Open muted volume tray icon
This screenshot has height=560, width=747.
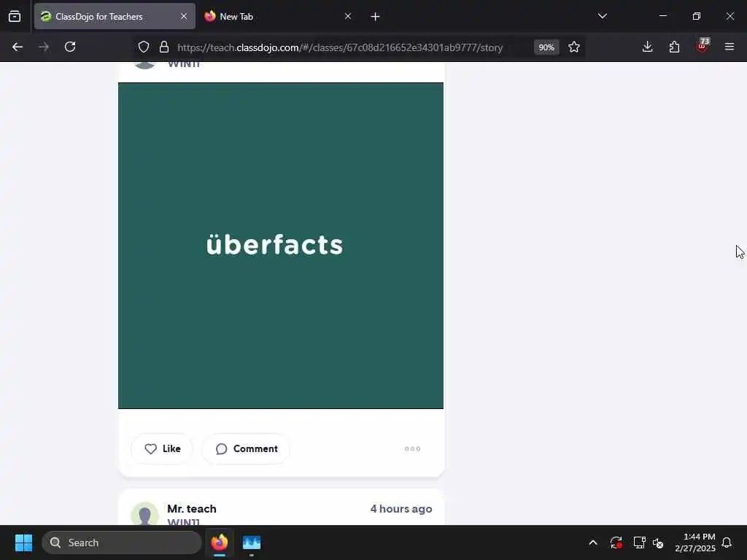coord(659,542)
